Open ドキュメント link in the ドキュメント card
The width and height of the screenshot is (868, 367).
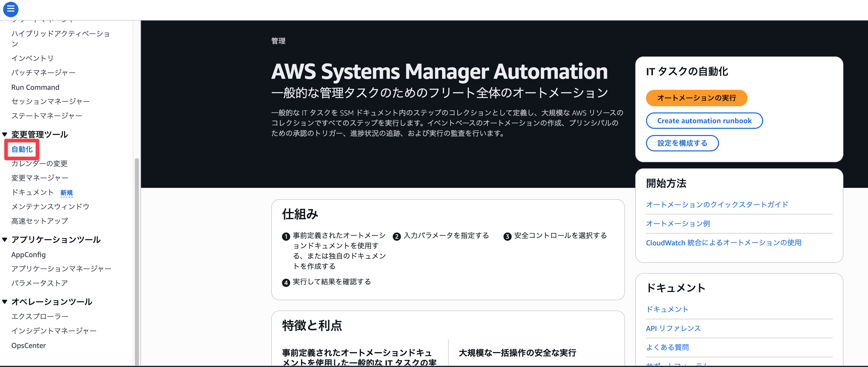click(667, 309)
